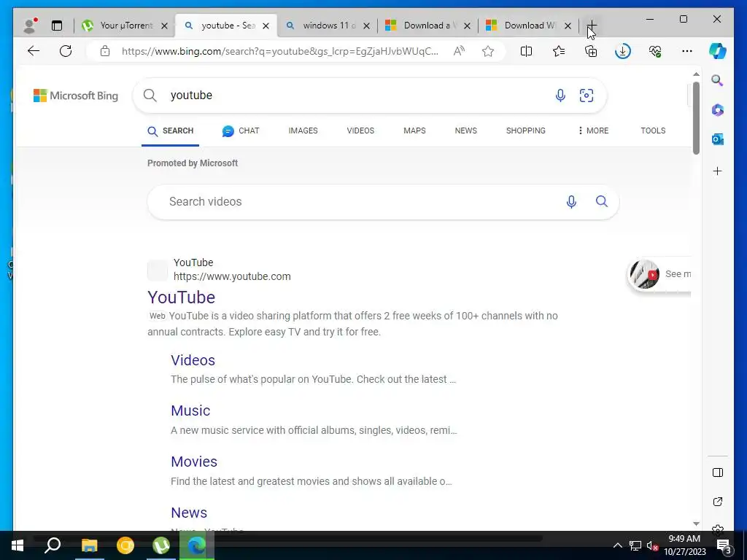Open the YouTube main result link
Image resolution: width=747 pixels, height=560 pixels.
click(x=181, y=297)
